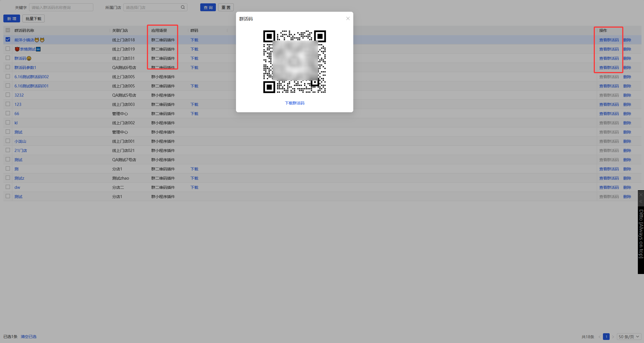The height and width of the screenshot is (343, 644).
Task: Click the Ditto panel collapse chevrons icon
Action: [x=641, y=201]
